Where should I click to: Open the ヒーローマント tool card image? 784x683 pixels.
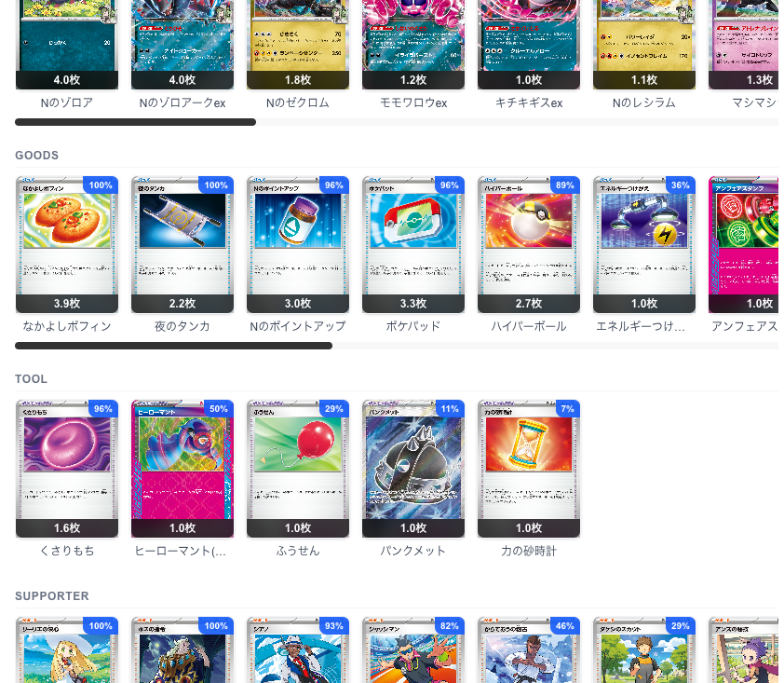pos(182,469)
